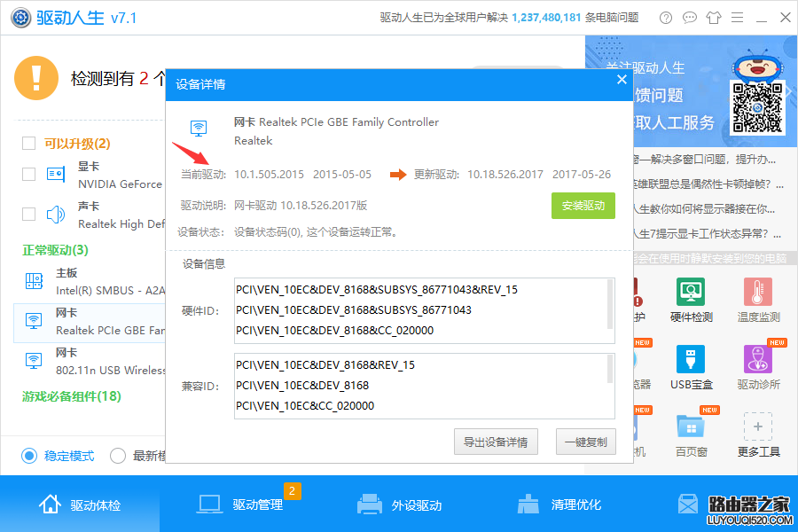The image size is (798, 532).
Task: Click the orange warning exclamation icon
Action: tap(36, 78)
